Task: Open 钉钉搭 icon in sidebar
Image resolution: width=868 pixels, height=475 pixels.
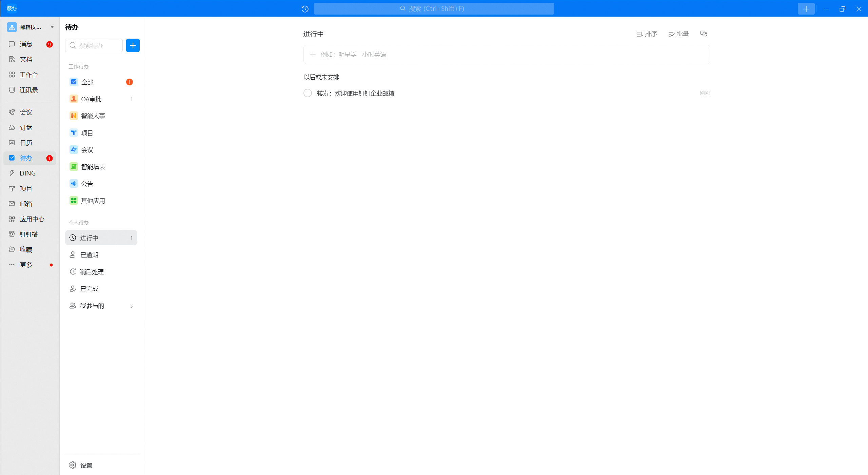Action: point(12,234)
